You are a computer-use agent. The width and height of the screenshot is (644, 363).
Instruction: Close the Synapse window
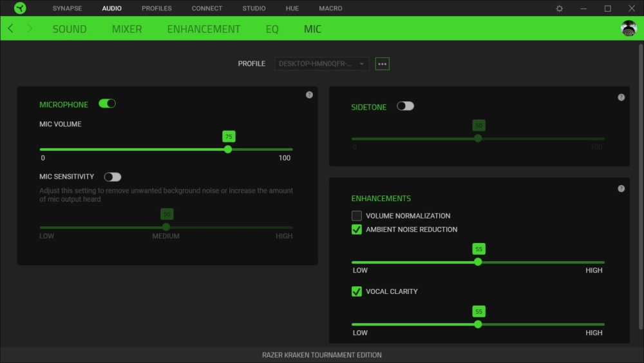(632, 8)
